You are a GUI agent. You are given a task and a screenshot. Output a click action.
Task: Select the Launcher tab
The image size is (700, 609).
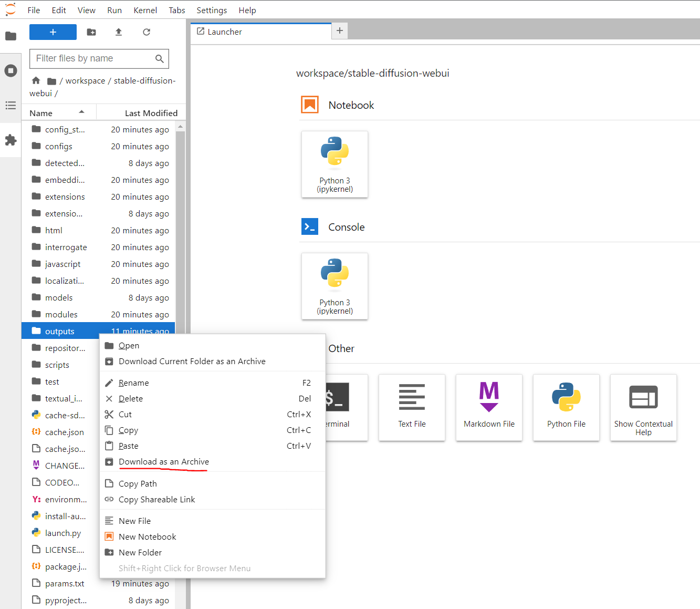(261, 32)
